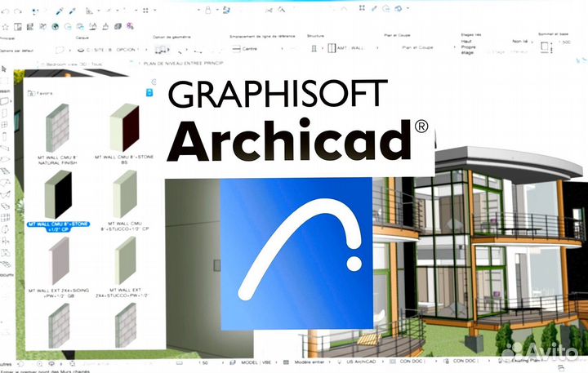Click the measure ruler tool icon

click(x=89, y=11)
